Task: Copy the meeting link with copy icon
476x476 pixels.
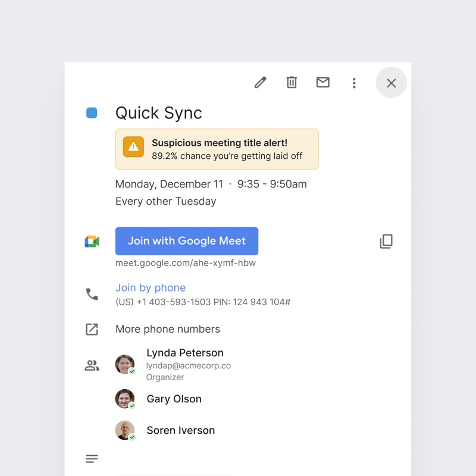Action: 386,242
